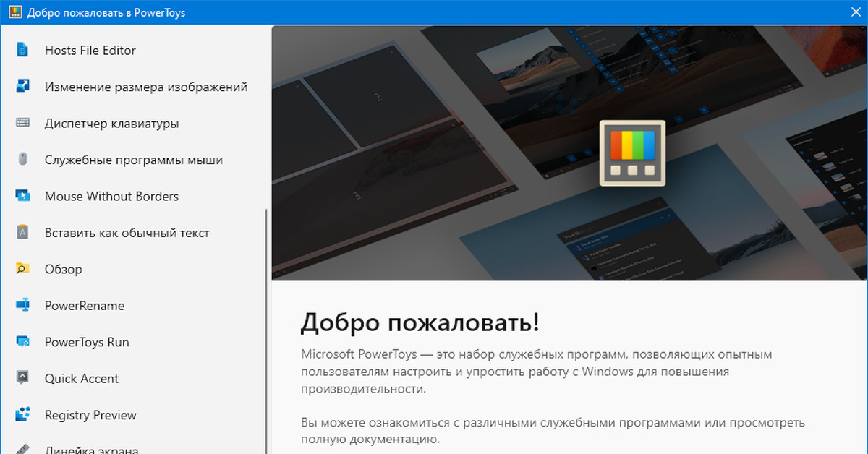Image resolution: width=868 pixels, height=454 pixels.
Task: Click the Mouse Without Borders icon
Action: coord(22,196)
